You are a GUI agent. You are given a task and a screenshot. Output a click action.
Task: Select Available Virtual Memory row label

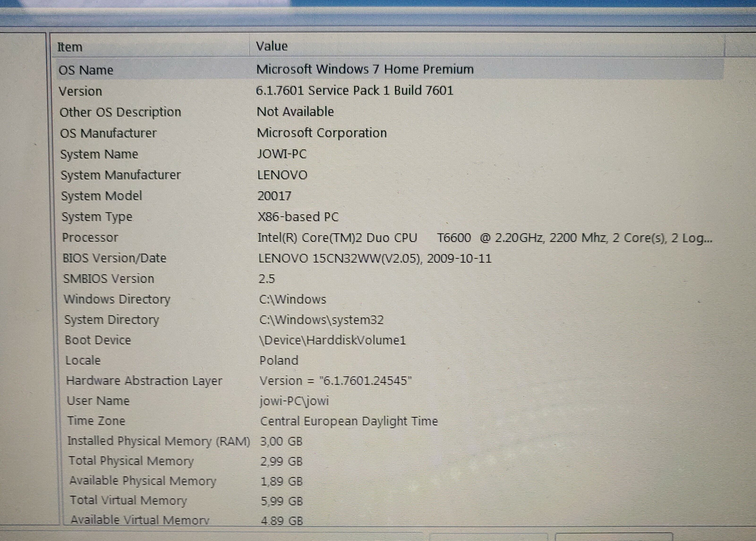point(140,520)
